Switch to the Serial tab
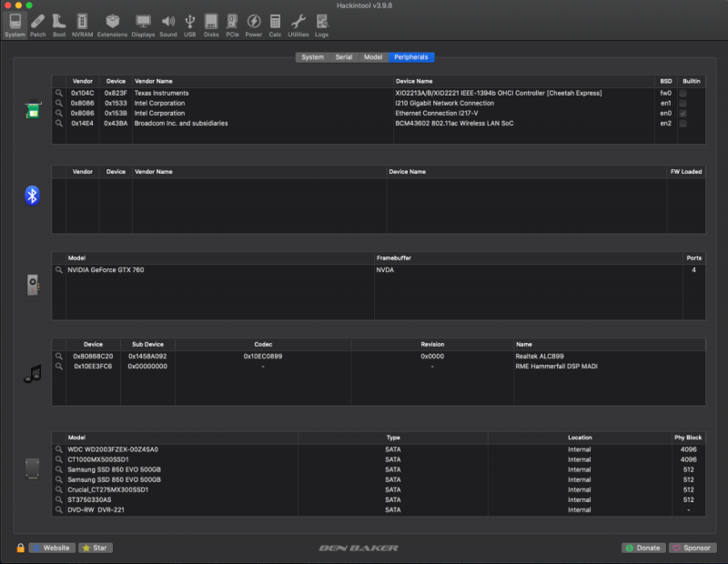Image resolution: width=728 pixels, height=564 pixels. pos(343,57)
